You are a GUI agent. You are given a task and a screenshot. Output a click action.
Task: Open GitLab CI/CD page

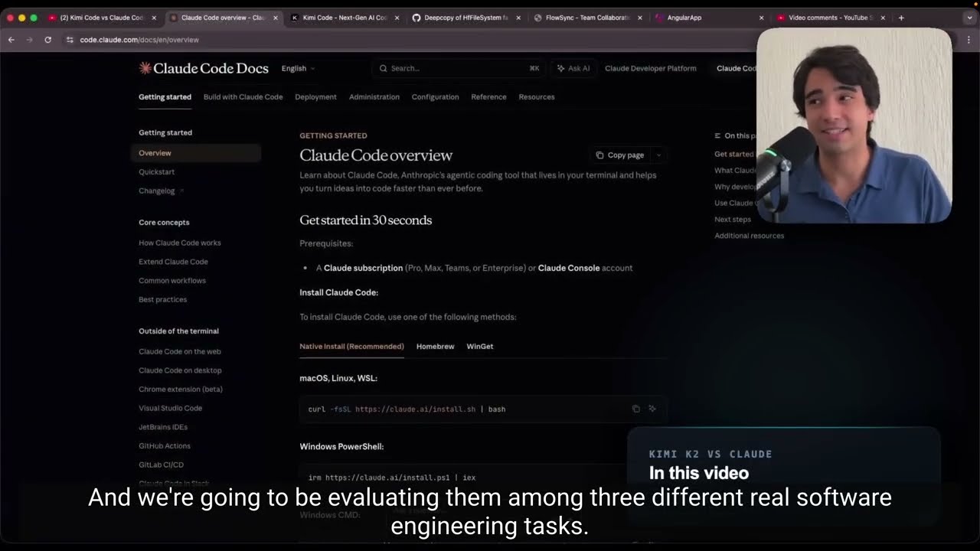(x=161, y=465)
